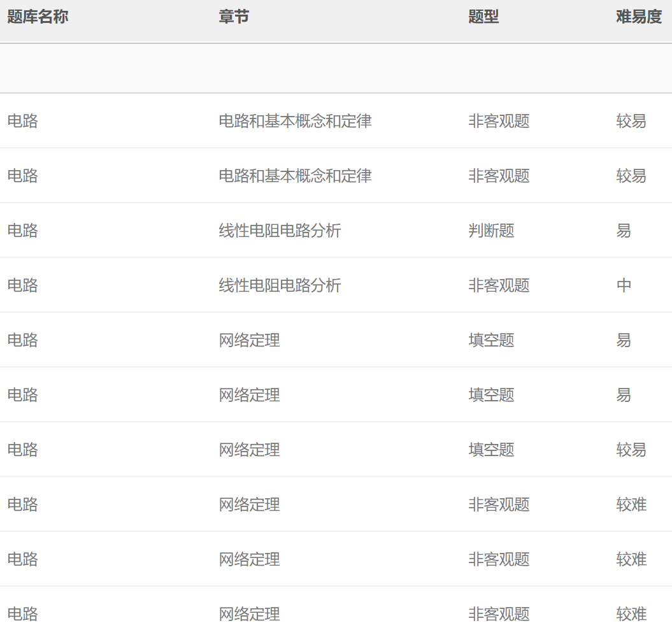672x637 pixels.
Task: Click 线性电阻电路分析 in the 判断题 row
Action: click(280, 231)
